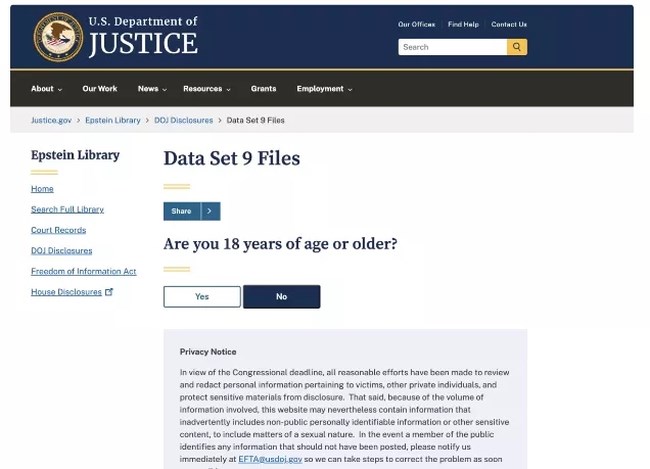Expand the About dropdown menu
The height and width of the screenshot is (469, 650).
click(x=46, y=89)
